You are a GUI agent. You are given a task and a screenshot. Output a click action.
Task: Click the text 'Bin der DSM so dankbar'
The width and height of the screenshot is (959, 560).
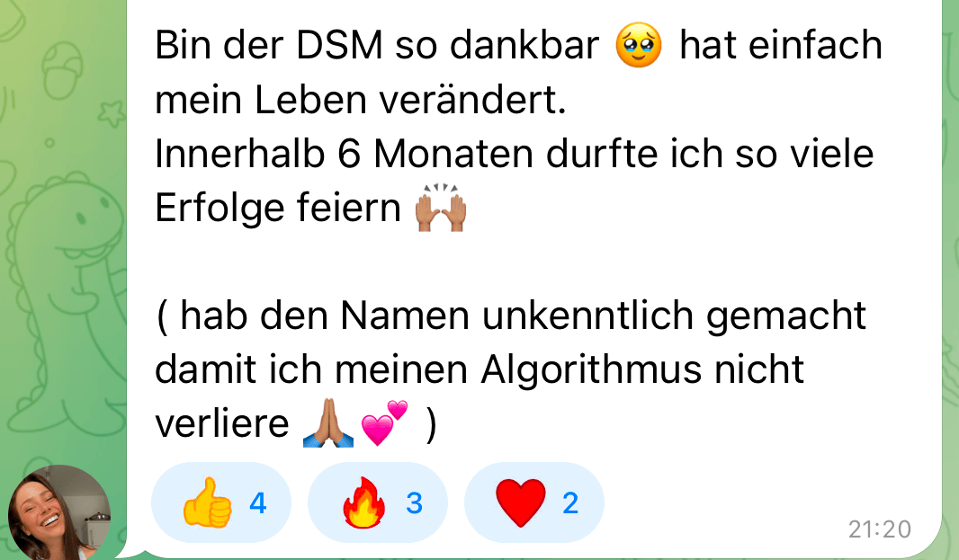(x=377, y=45)
